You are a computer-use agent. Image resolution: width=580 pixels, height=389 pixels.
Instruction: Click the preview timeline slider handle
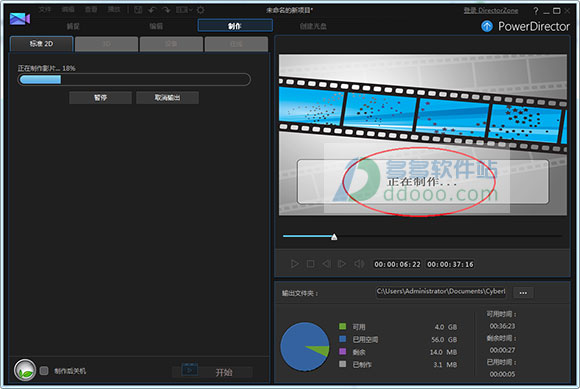[x=334, y=237]
